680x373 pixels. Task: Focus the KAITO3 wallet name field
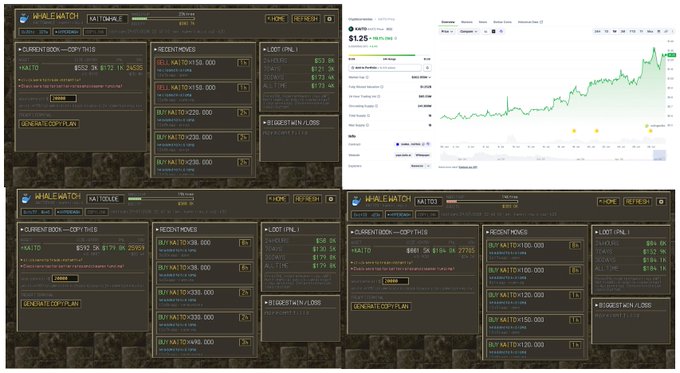428,202
